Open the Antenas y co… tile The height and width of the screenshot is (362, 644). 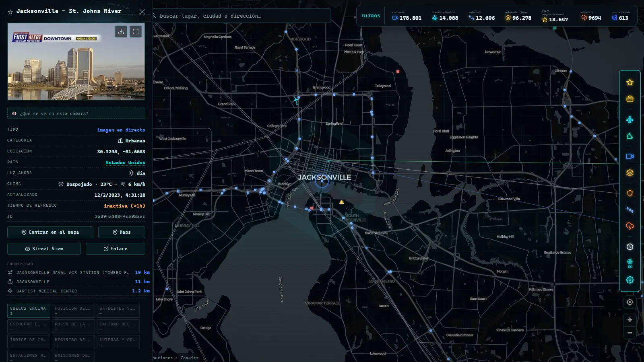[118, 342]
